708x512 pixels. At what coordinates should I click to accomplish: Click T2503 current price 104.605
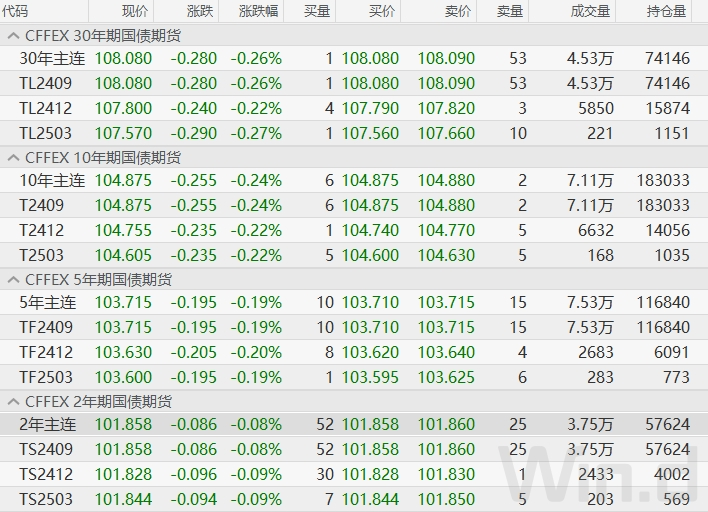123,255
